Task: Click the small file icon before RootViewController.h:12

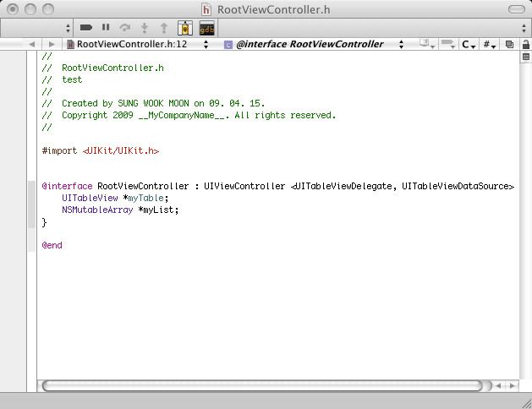Action: coord(70,45)
